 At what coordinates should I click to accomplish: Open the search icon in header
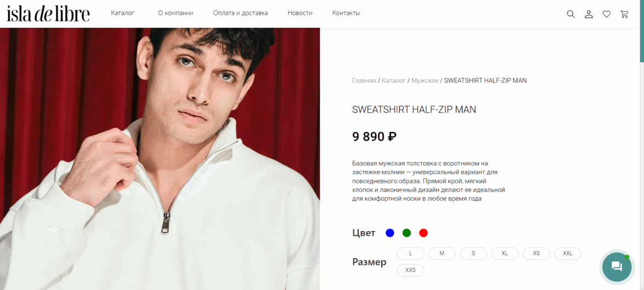(571, 14)
